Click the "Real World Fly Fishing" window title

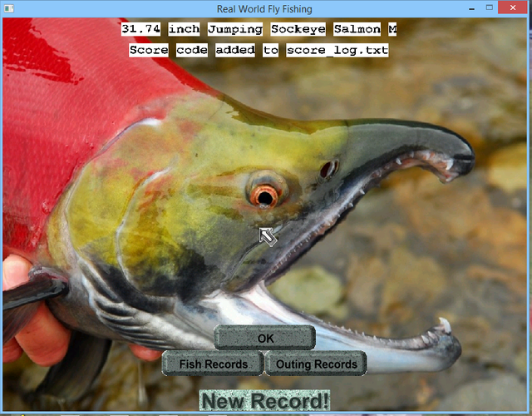click(x=264, y=9)
